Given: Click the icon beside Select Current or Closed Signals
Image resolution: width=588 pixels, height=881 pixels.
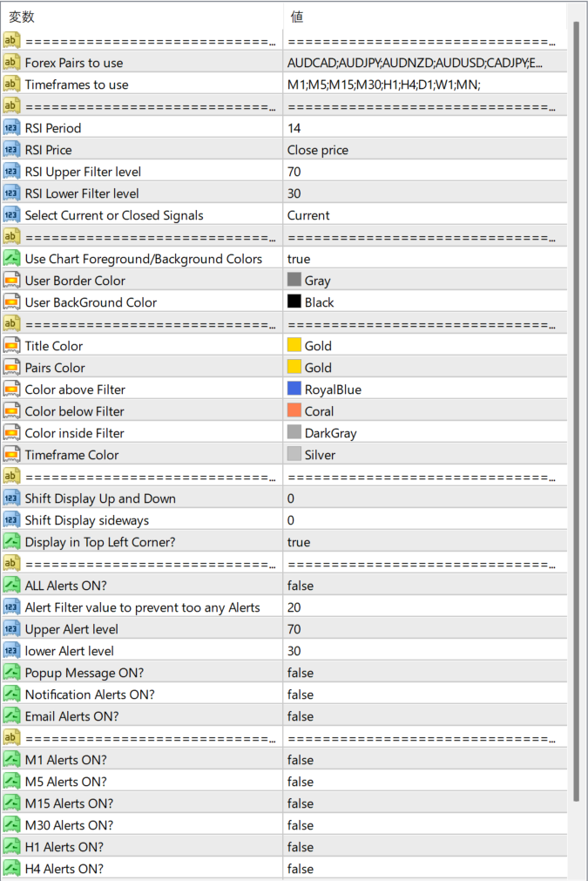Looking at the screenshot, I should pyautogui.click(x=11, y=215).
